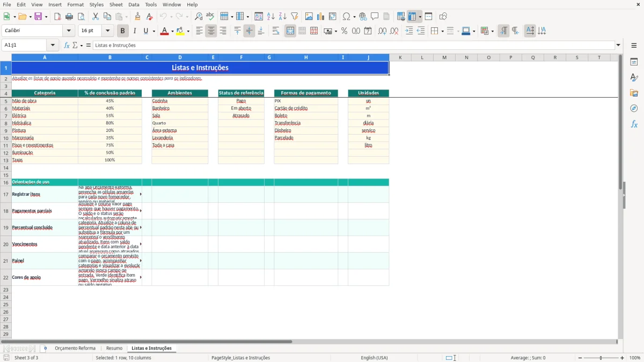644x362 pixels.
Task: Expand the formula bar
Action: pyautogui.click(x=618, y=45)
